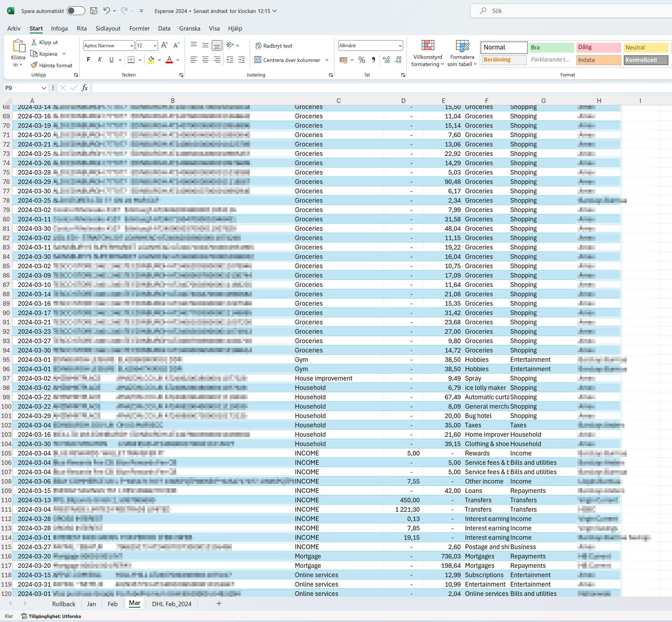Click the Klistra in paste icon
Image resolution: width=672 pixels, height=622 pixels.
point(19,46)
